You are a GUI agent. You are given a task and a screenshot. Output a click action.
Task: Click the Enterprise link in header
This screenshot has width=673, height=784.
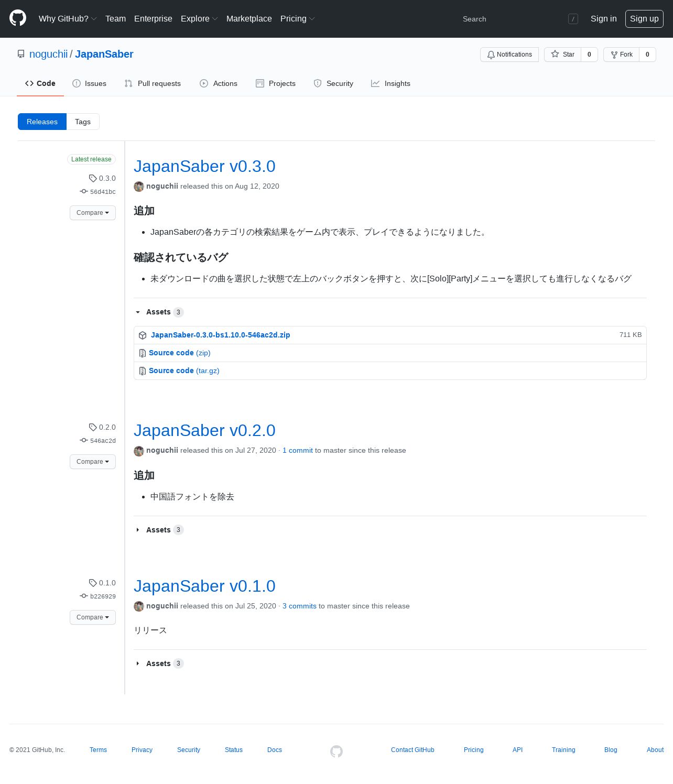coord(153,18)
